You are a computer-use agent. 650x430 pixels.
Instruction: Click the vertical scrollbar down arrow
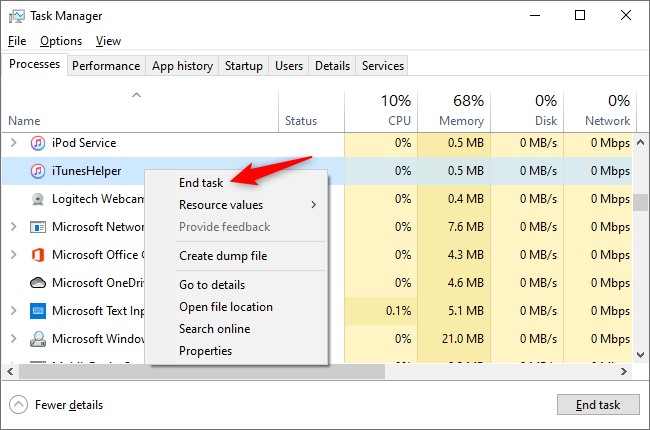641,355
